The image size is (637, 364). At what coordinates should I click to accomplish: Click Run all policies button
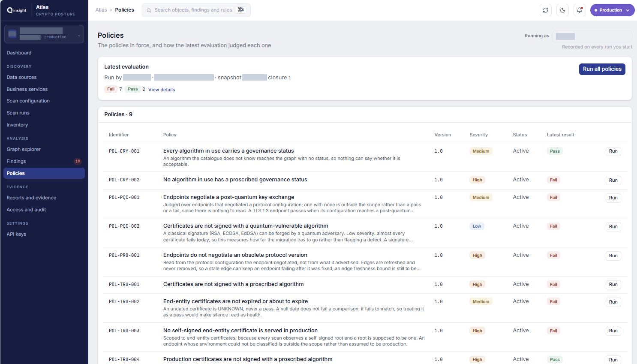coord(602,69)
